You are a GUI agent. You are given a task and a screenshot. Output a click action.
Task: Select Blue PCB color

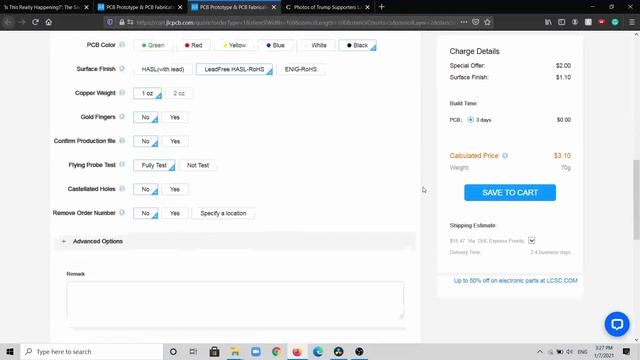click(276, 45)
